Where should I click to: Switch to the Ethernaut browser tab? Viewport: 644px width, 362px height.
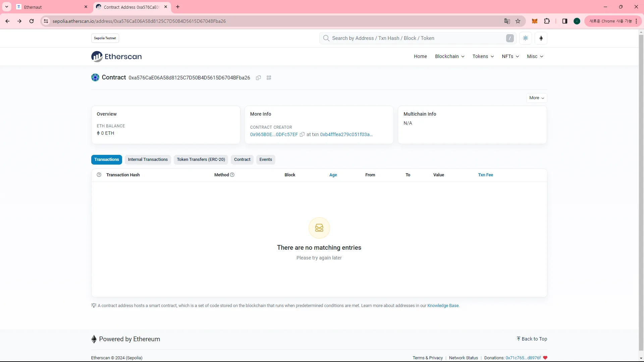(x=52, y=7)
